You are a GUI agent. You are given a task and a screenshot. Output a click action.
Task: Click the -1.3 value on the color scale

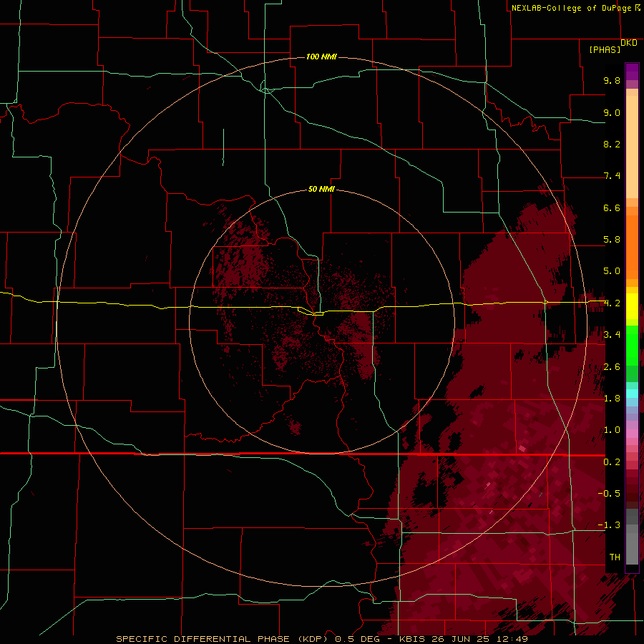(609, 525)
